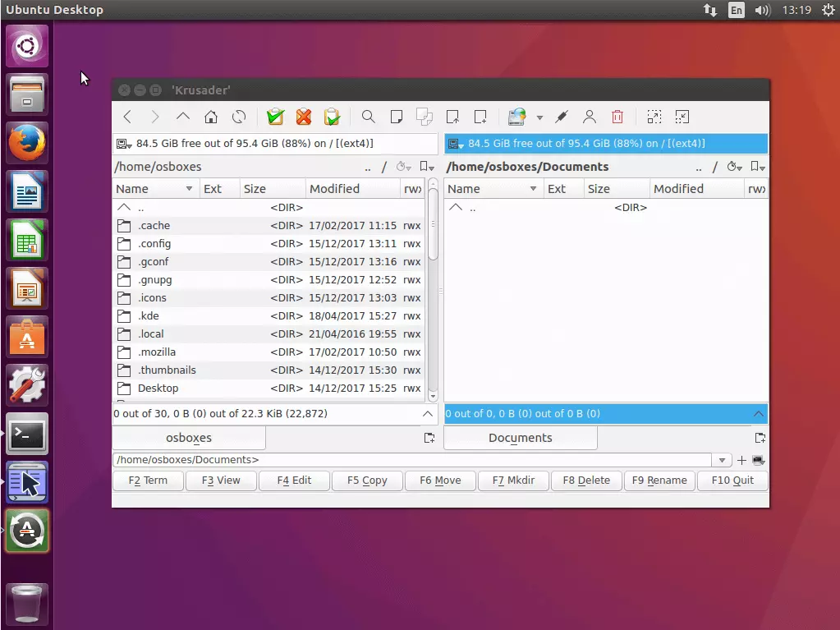Viewport: 840px width, 630px height.
Task: Select the .icons folder
Action: click(269, 298)
